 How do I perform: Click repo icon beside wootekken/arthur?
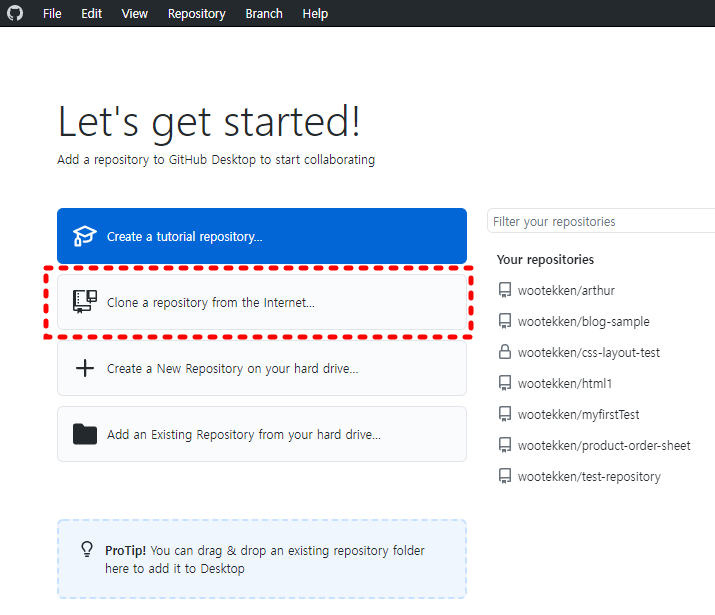[505, 290]
